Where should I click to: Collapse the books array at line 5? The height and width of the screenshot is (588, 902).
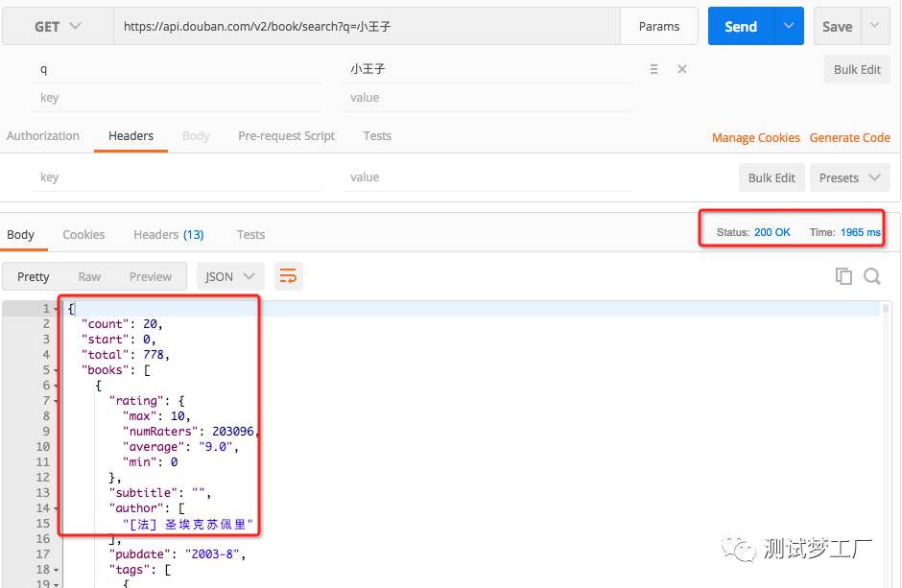pos(56,370)
